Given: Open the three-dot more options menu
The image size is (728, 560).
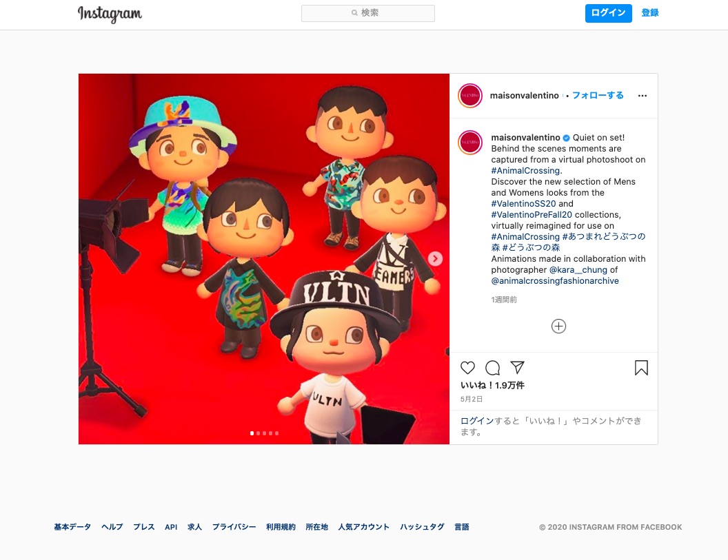Looking at the screenshot, I should [642, 96].
